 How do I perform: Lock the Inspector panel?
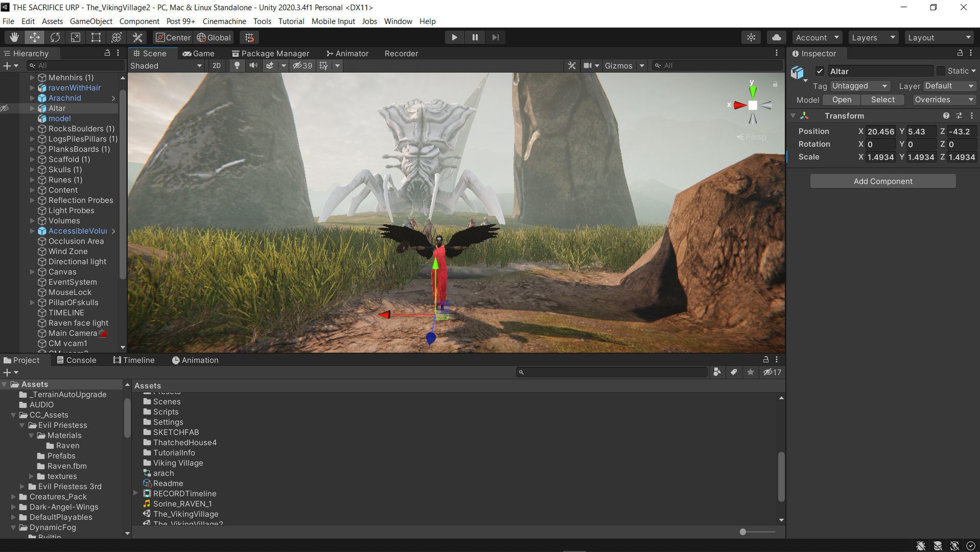click(x=960, y=53)
